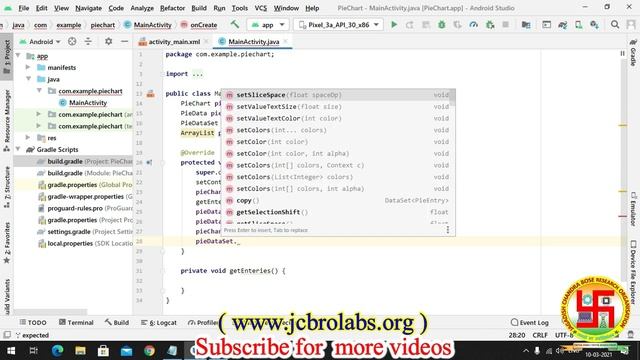Screen dimensions: 640x360
Task: Open File Explorer from the taskbar
Action: pos(80,350)
